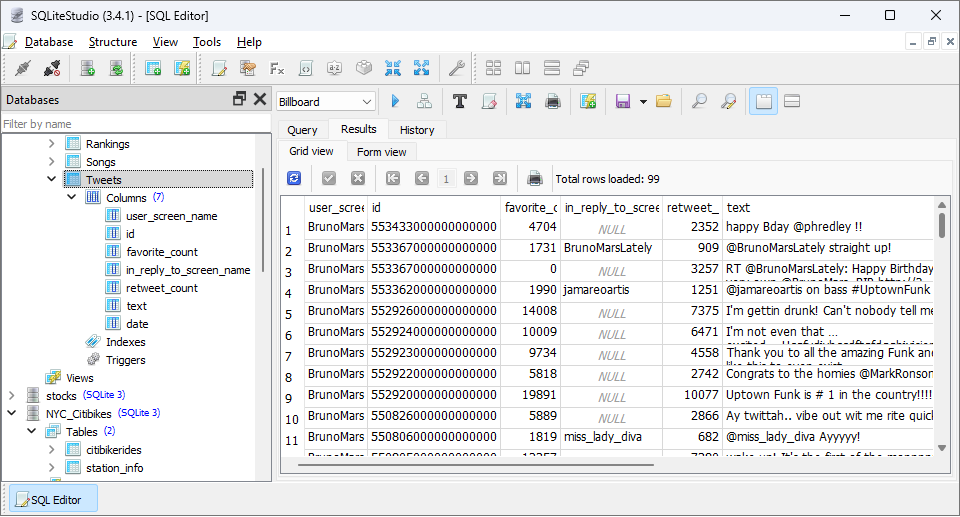
Task: Open the Structure menu
Action: (113, 42)
